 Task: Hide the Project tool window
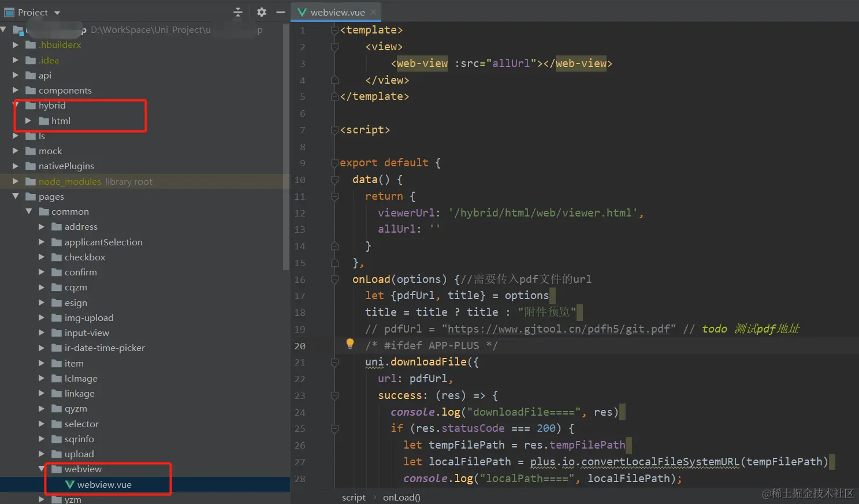281,12
